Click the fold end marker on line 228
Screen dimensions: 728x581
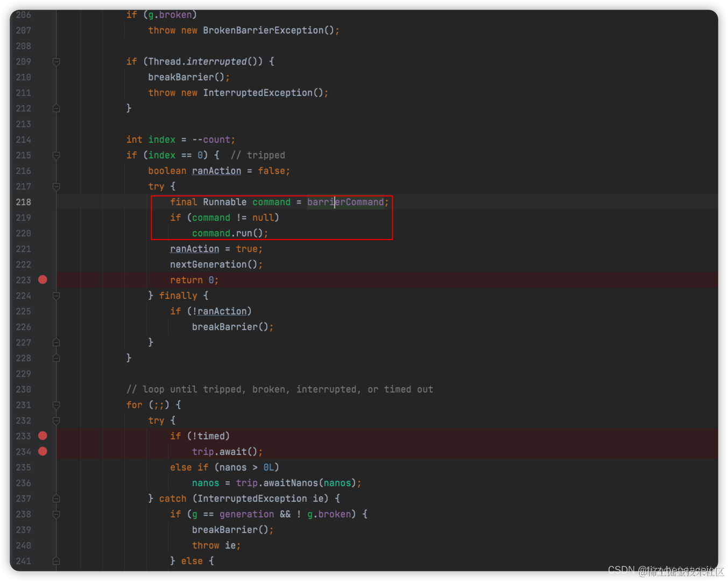point(56,358)
